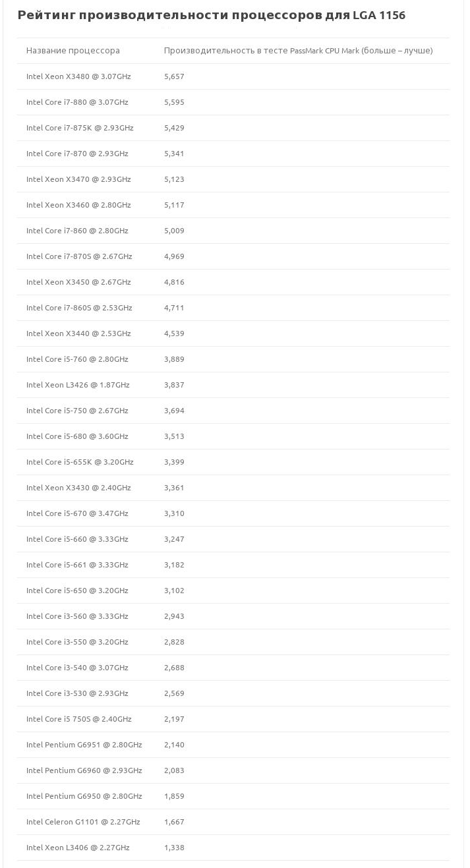Image resolution: width=470 pixels, height=868 pixels.
Task: Click the 4,539 score for Xeon X3440
Action: [174, 333]
